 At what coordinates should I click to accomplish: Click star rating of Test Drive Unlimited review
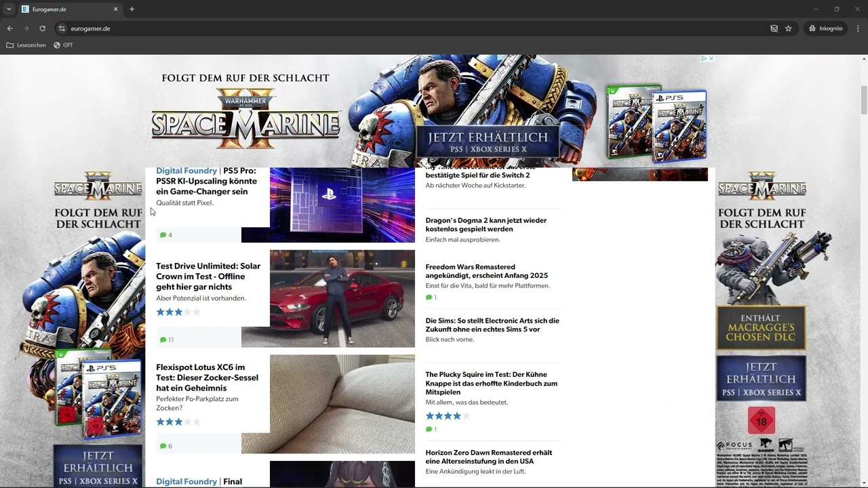178,312
